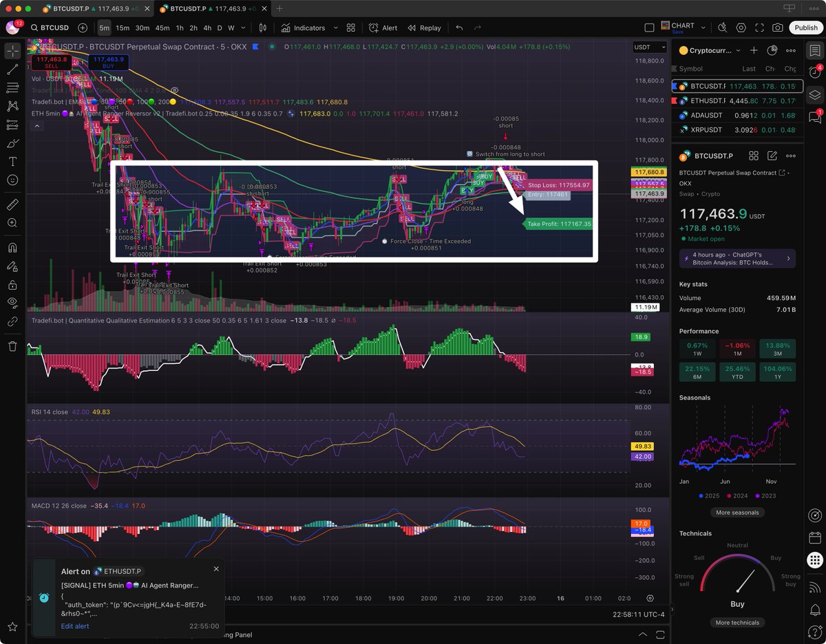Select the ruler measure tool
The height and width of the screenshot is (644, 826).
[x=12, y=205]
